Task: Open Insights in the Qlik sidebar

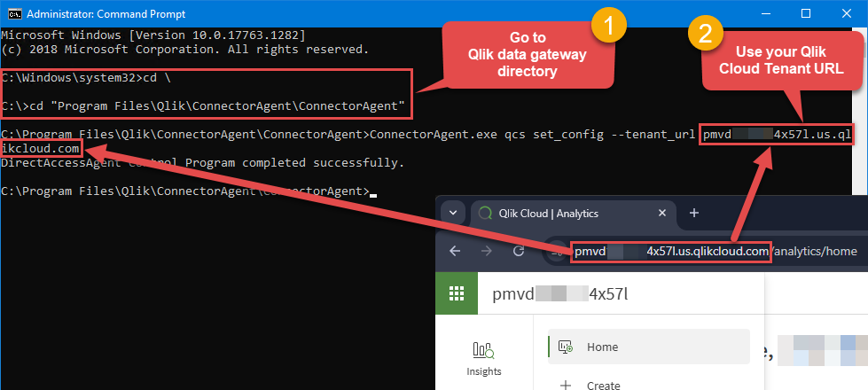Action: (x=484, y=360)
